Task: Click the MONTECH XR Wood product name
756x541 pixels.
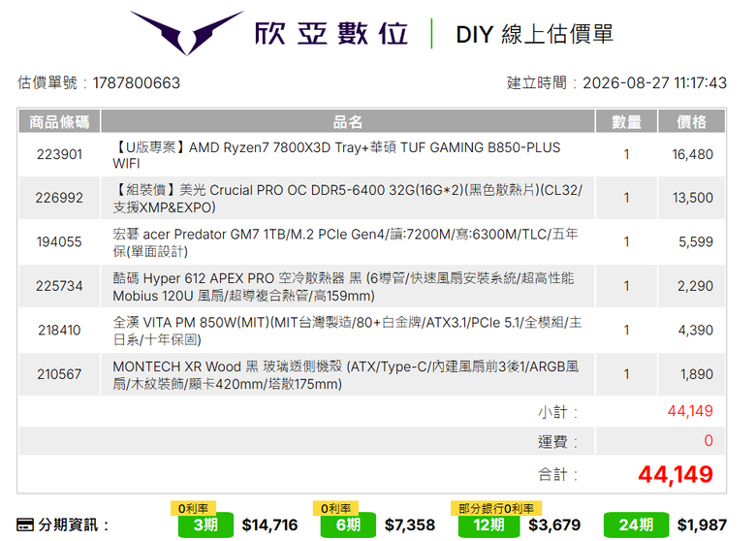Action: (346, 375)
